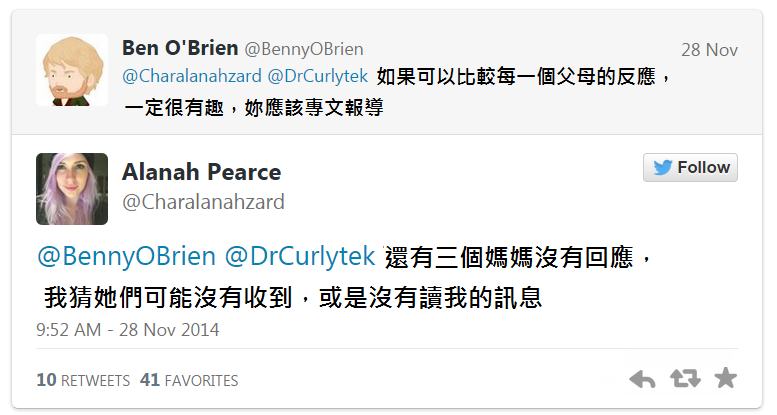Click the @Charalanahzard handle under Alanah Pearce
This screenshot has width=777, height=415.
tap(203, 202)
